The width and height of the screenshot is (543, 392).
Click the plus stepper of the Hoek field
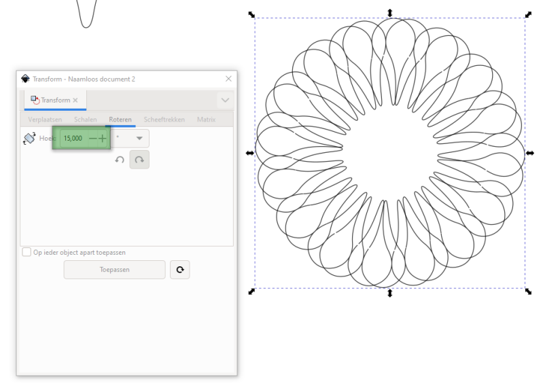coord(103,139)
